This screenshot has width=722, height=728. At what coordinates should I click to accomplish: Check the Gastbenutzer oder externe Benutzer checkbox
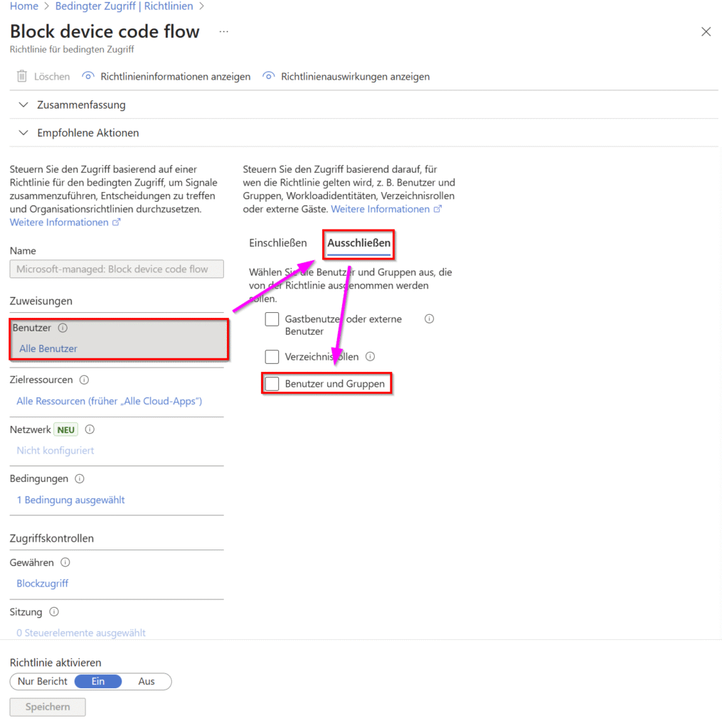(272, 318)
